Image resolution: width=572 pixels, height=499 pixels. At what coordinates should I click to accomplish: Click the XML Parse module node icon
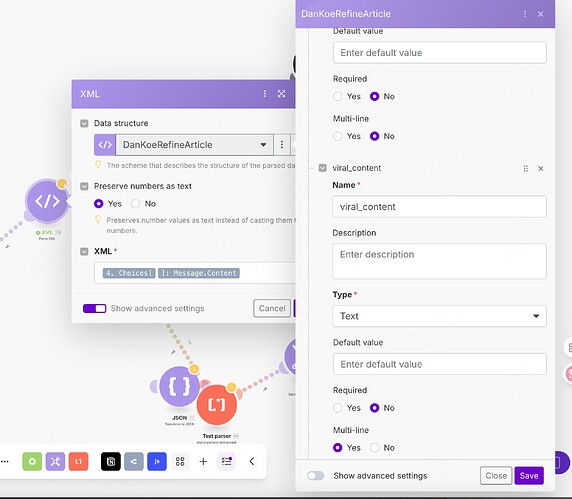coord(47,201)
